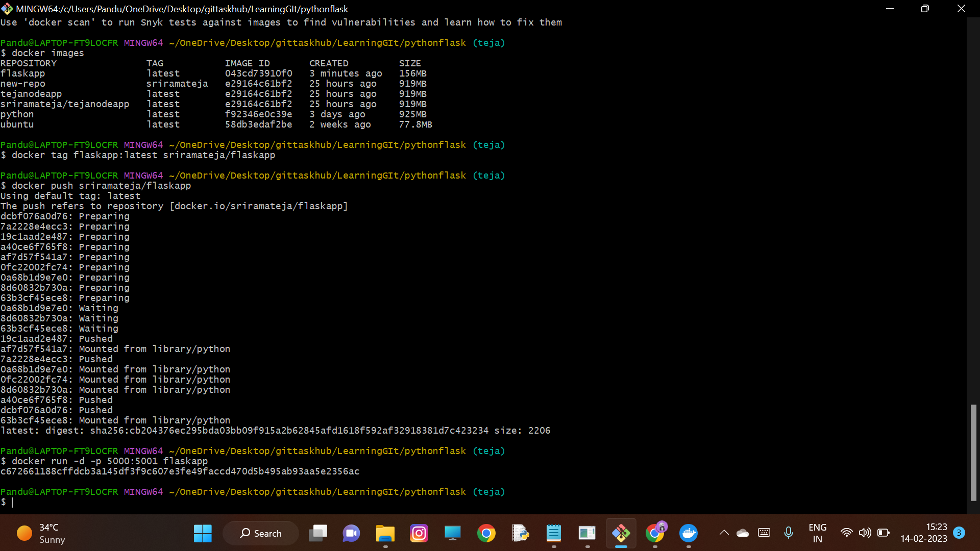Select the Git Bash icon on taskbar
980x551 pixels.
(622, 533)
